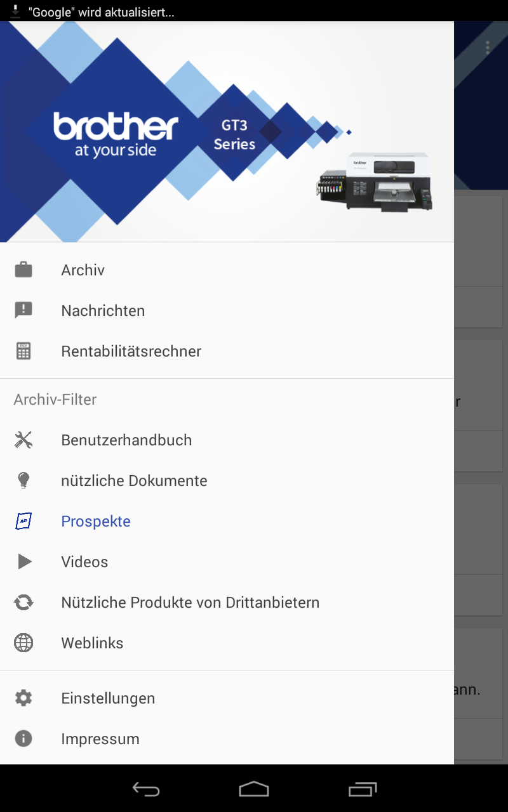This screenshot has width=508, height=812.
Task: Tap the Android back navigation button
Action: 146,789
